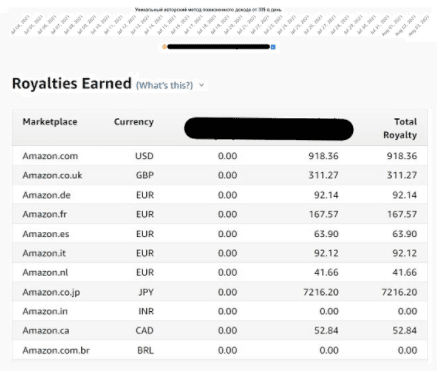Click EUR in the Amazon.it row
Screen dimensions: 437x371
(x=145, y=253)
